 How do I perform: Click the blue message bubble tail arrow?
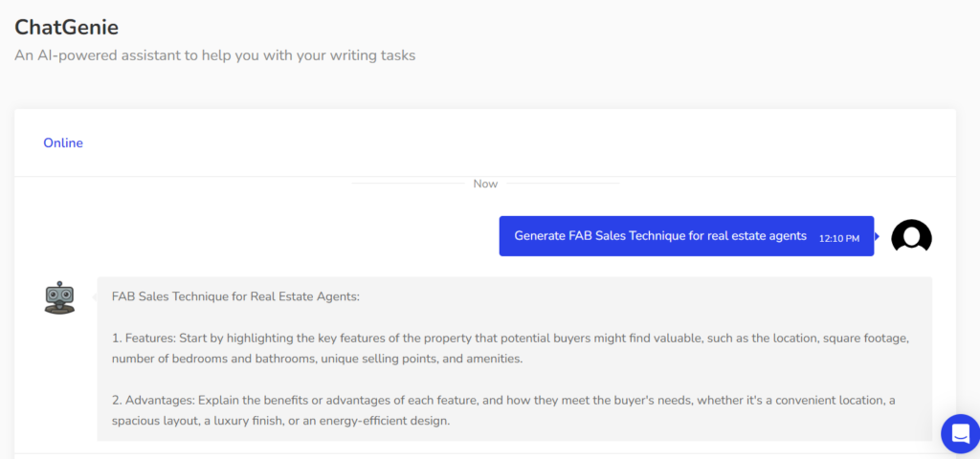877,236
